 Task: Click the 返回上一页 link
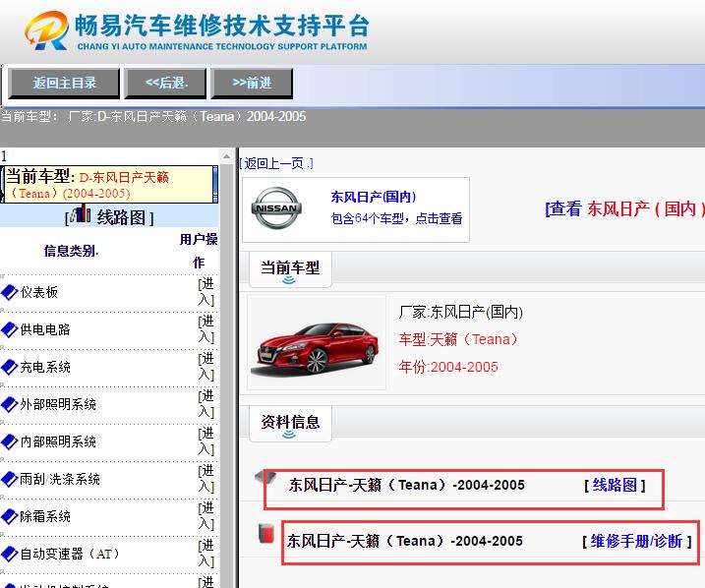click(276, 163)
